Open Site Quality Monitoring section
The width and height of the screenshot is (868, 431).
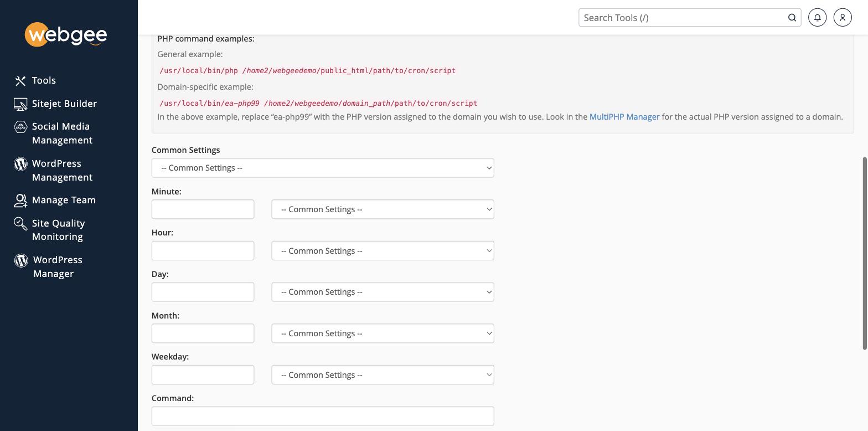[58, 230]
